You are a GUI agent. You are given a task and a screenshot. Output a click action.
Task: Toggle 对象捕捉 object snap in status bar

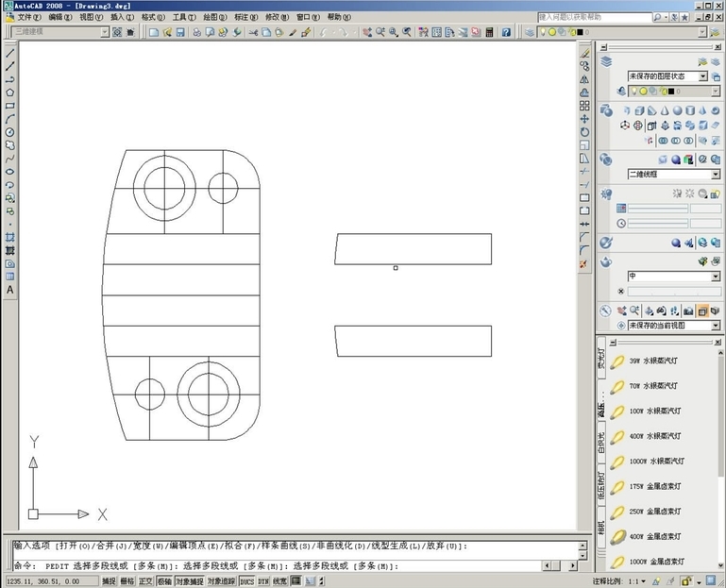coord(189,581)
